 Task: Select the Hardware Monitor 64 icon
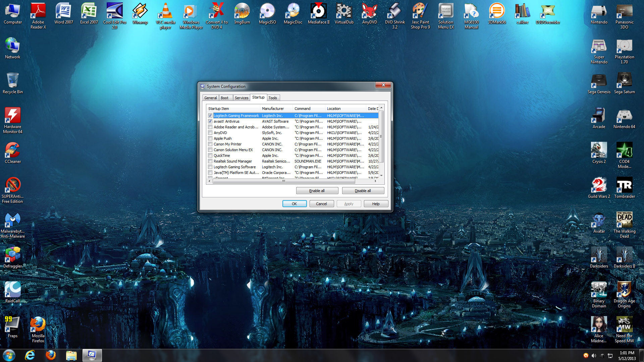point(13,120)
